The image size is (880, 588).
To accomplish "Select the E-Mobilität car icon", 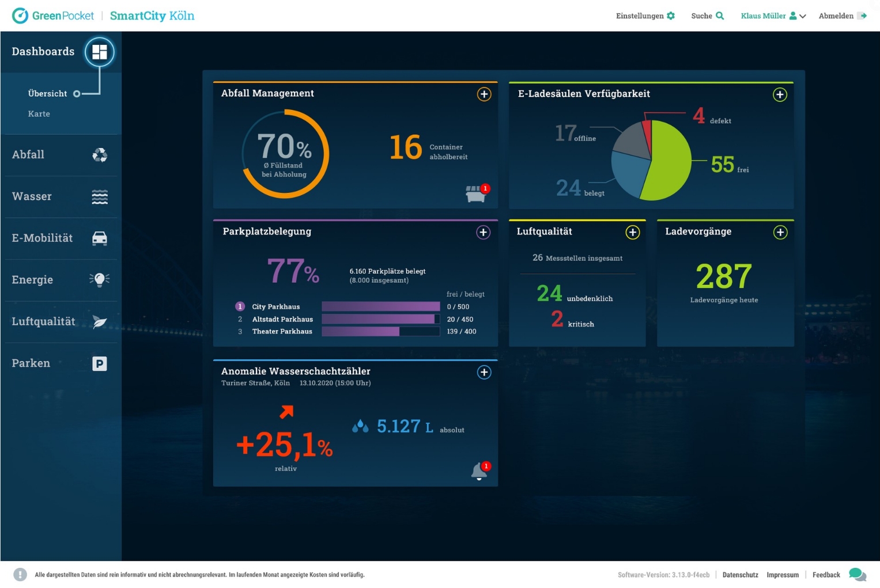I will click(x=100, y=238).
